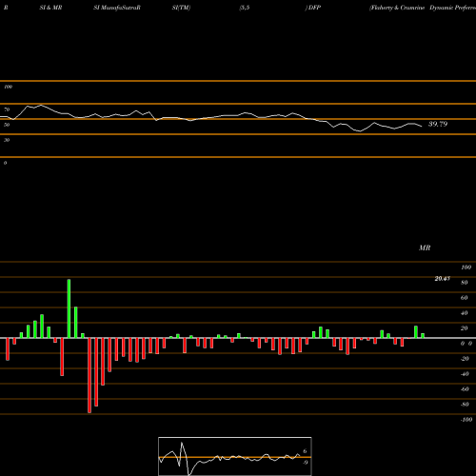476x476 pixels.
Task: Click the RSI 70 axis label
Action: (7, 109)
